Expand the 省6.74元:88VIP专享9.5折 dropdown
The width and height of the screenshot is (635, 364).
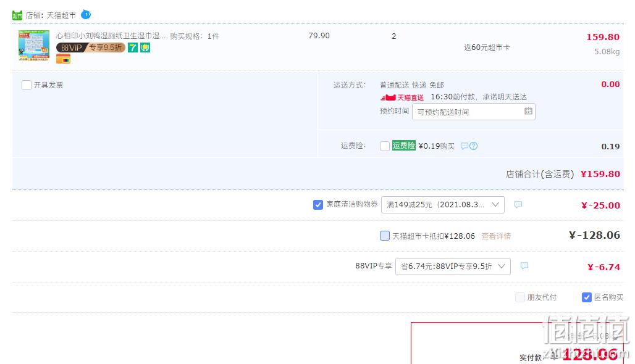pos(453,267)
